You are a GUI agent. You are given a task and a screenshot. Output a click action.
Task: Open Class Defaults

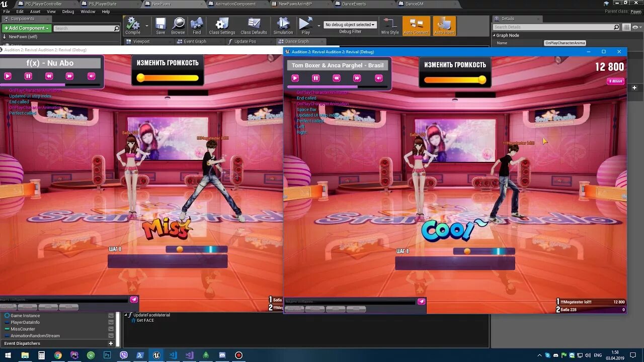[254, 26]
